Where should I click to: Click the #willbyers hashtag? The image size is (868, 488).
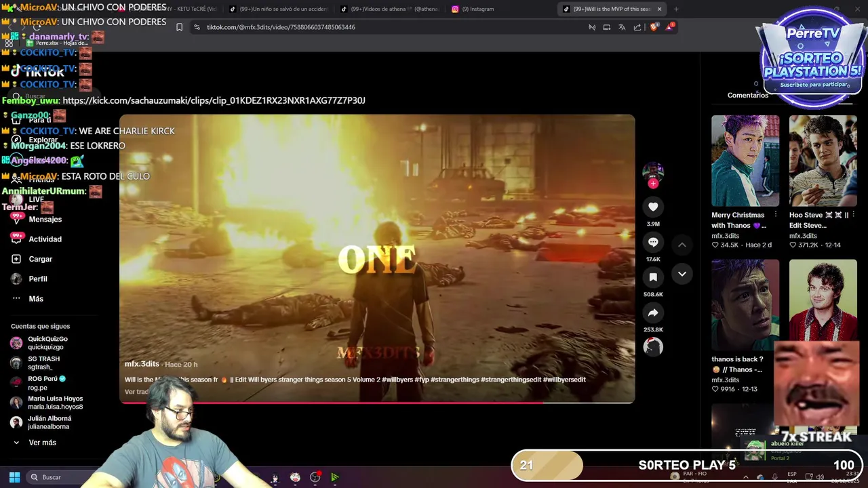pyautogui.click(x=397, y=380)
